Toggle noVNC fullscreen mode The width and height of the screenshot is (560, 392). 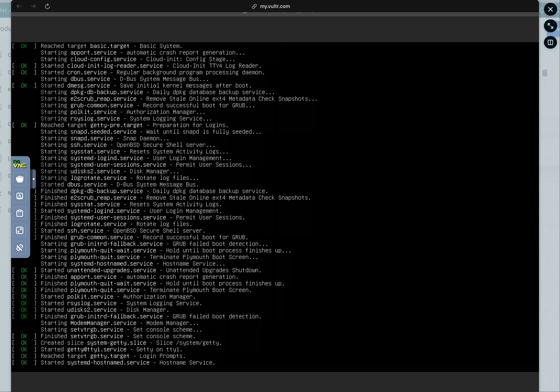(x=20, y=230)
